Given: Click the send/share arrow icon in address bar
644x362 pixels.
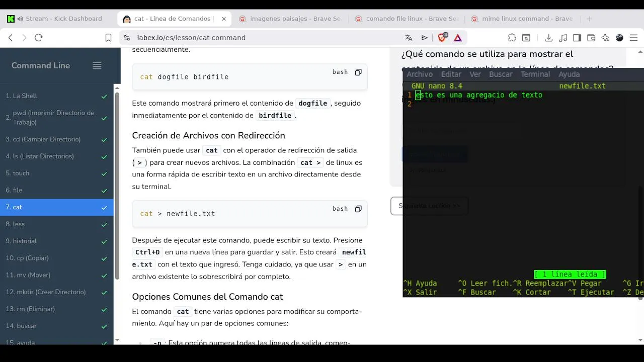Looking at the screenshot, I should 425,38.
